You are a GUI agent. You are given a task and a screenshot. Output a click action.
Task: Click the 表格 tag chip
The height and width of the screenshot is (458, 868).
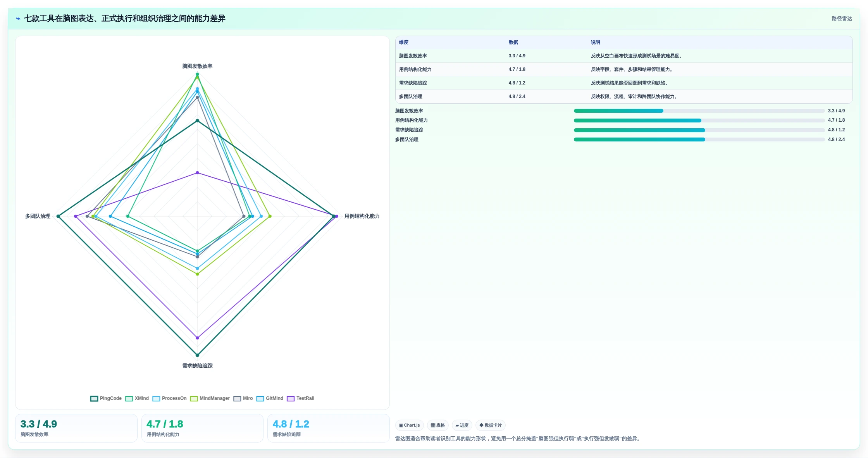tap(438, 425)
